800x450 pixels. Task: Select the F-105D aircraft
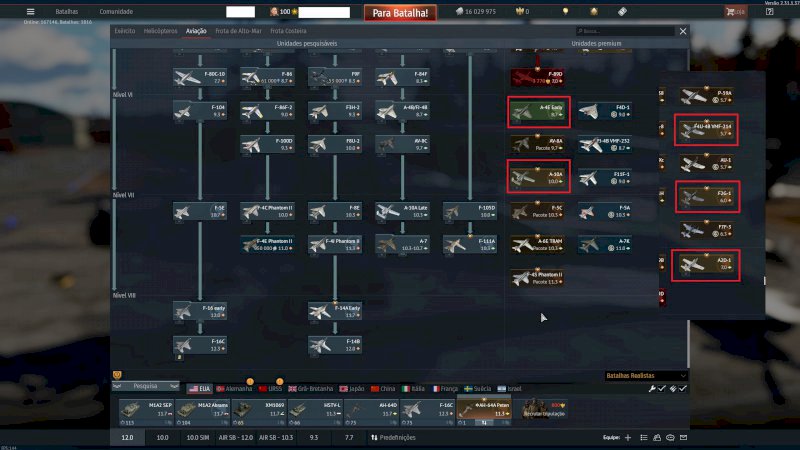coord(469,211)
